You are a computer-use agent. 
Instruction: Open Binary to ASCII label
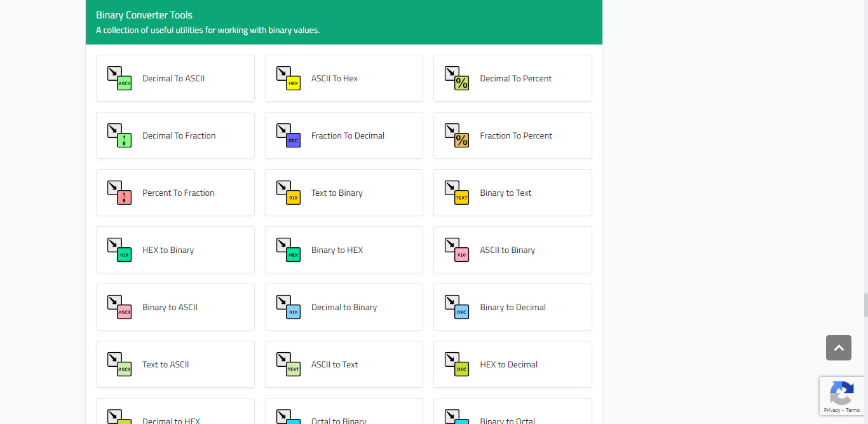point(170,307)
